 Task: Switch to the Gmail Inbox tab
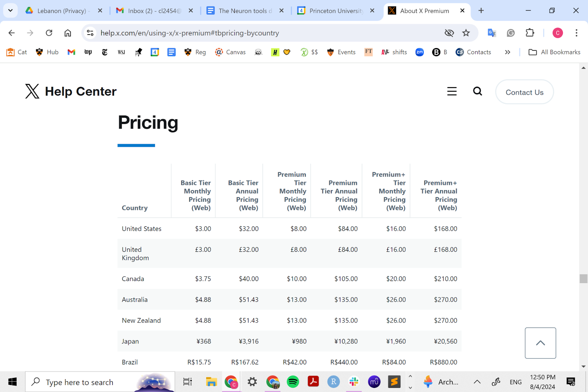pos(154,11)
